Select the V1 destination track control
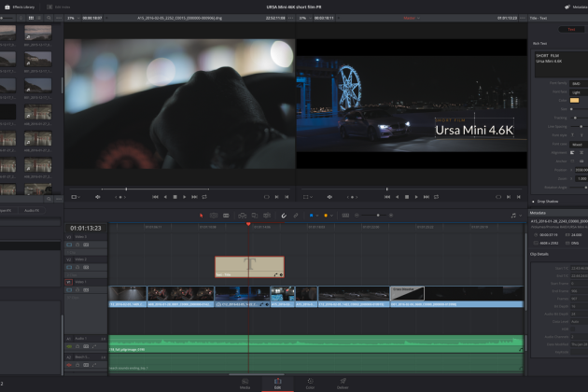This screenshot has height=392, width=588. coord(69,282)
